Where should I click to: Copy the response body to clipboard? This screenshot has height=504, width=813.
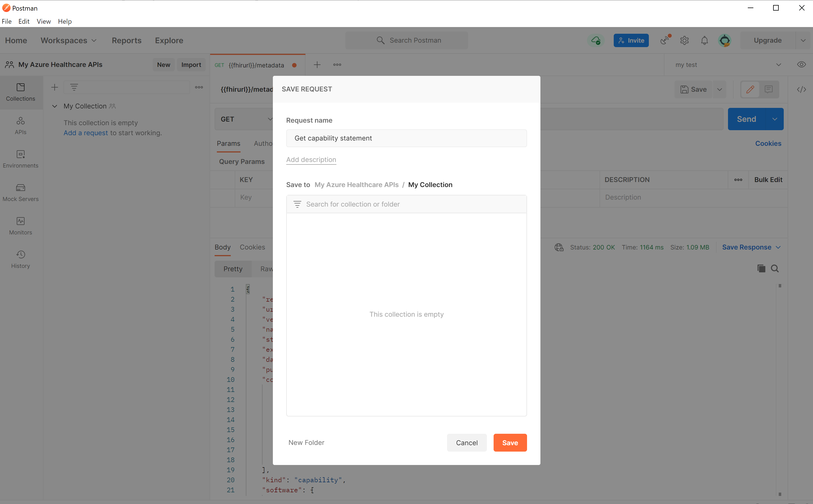(x=761, y=268)
